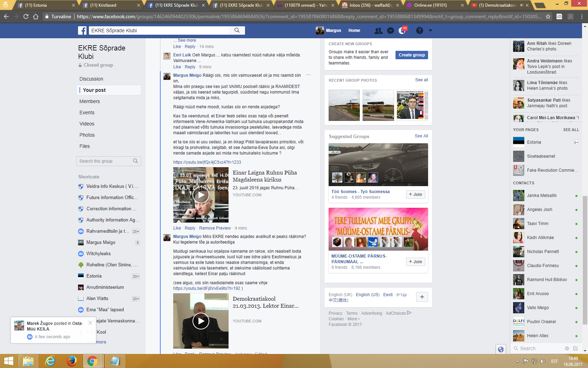Open Discussion section of group
This screenshot has height=368, width=588.
91,79
